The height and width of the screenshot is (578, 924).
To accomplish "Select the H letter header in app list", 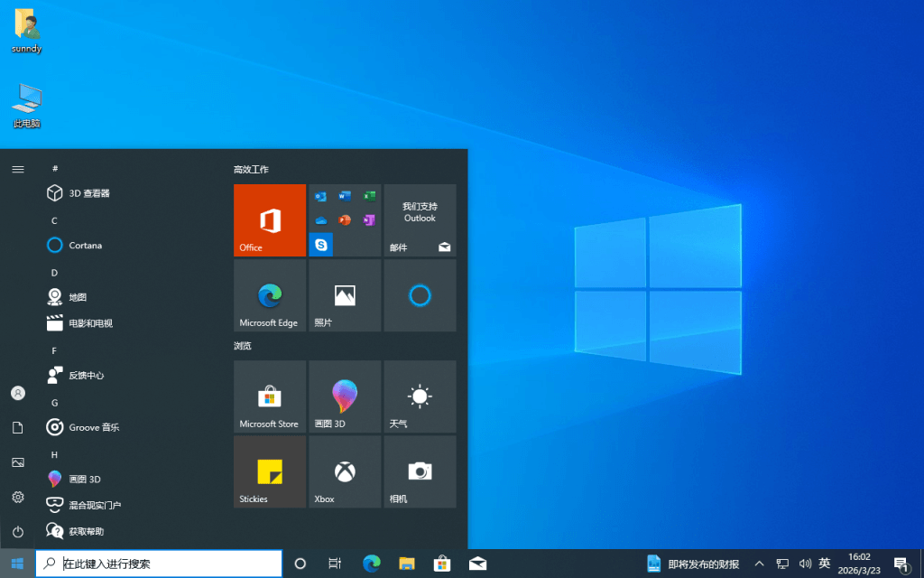I will (54, 455).
